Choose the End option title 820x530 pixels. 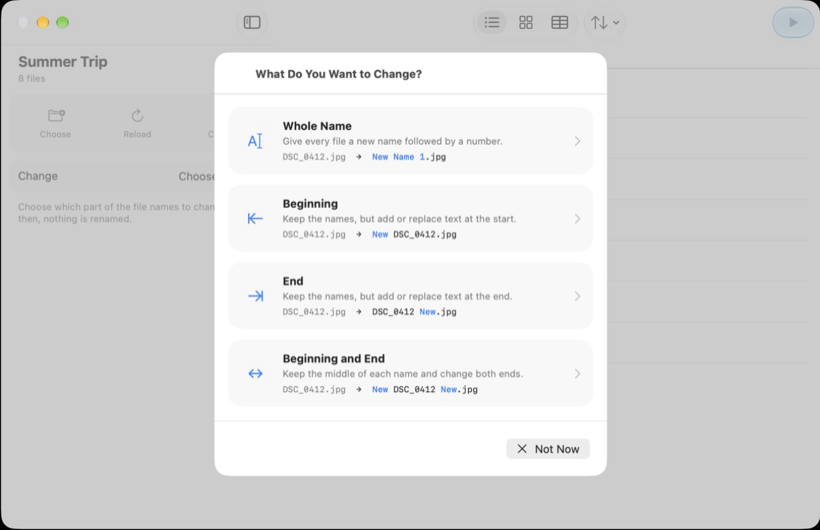pos(293,281)
